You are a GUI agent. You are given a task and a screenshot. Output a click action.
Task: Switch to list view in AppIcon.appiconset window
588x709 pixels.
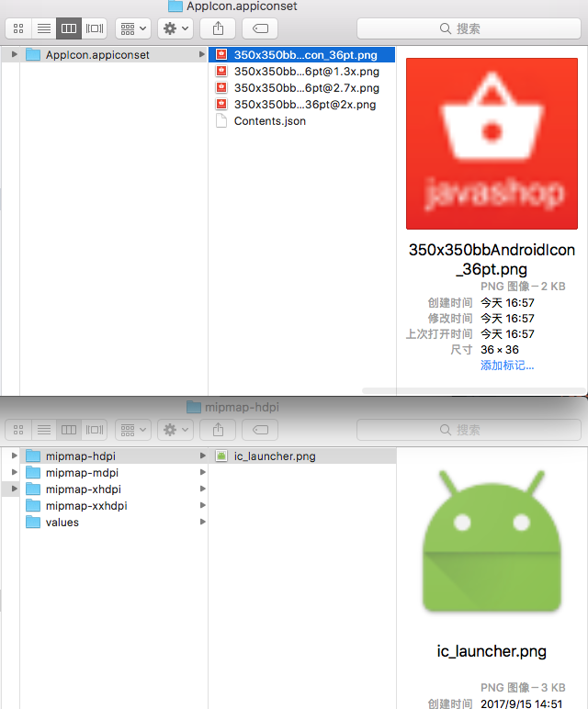tap(44, 28)
